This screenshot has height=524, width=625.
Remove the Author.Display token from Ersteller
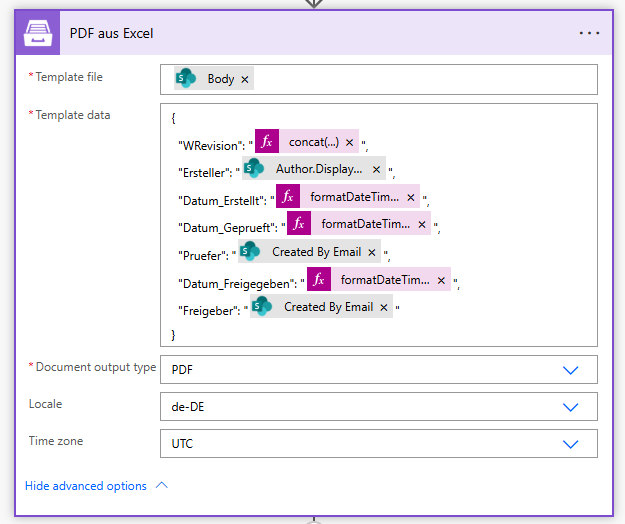377,169
